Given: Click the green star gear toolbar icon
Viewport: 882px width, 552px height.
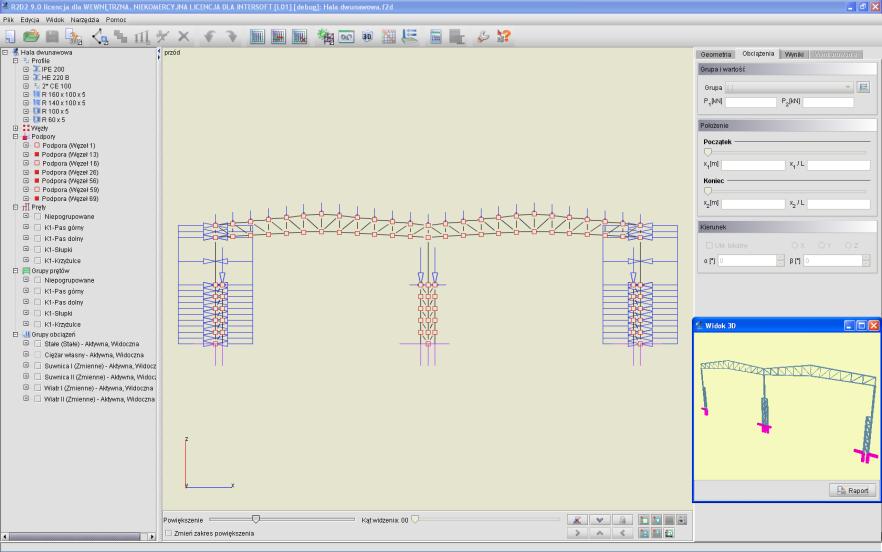Looking at the screenshot, I should coord(325,37).
